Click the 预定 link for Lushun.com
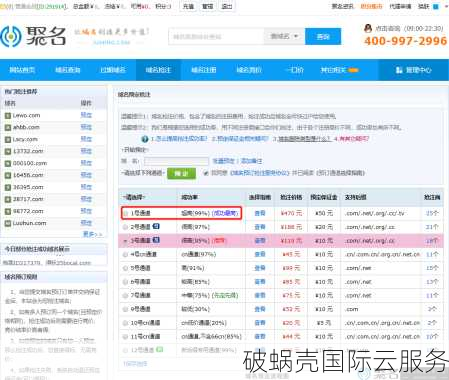449x380 pixels. tap(86, 223)
